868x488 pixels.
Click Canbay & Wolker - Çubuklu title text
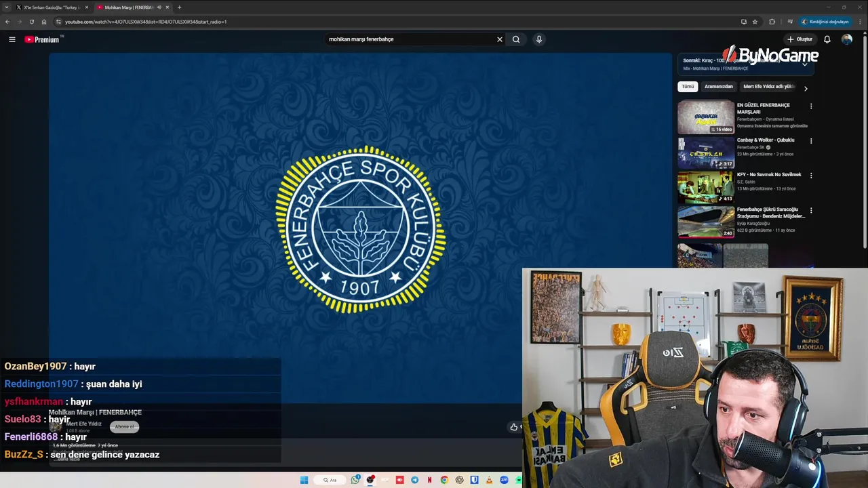(766, 140)
